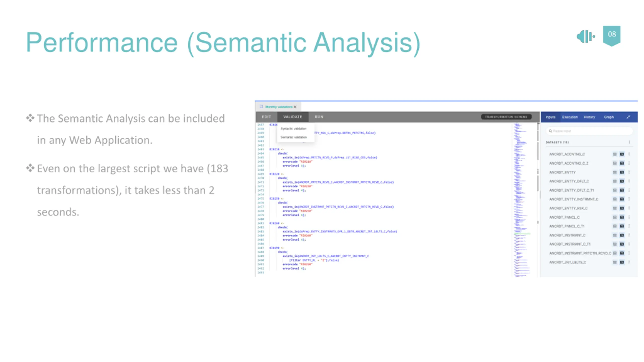Viewport: 644px width, 362px height.
Task: Select the Monthly validations tab
Action: (278, 107)
